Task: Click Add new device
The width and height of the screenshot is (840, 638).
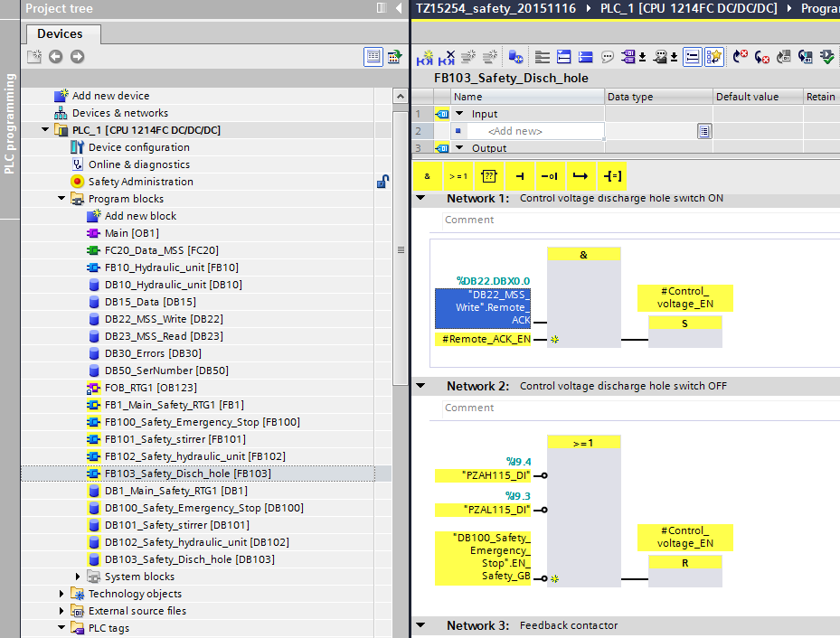Action: tap(110, 96)
